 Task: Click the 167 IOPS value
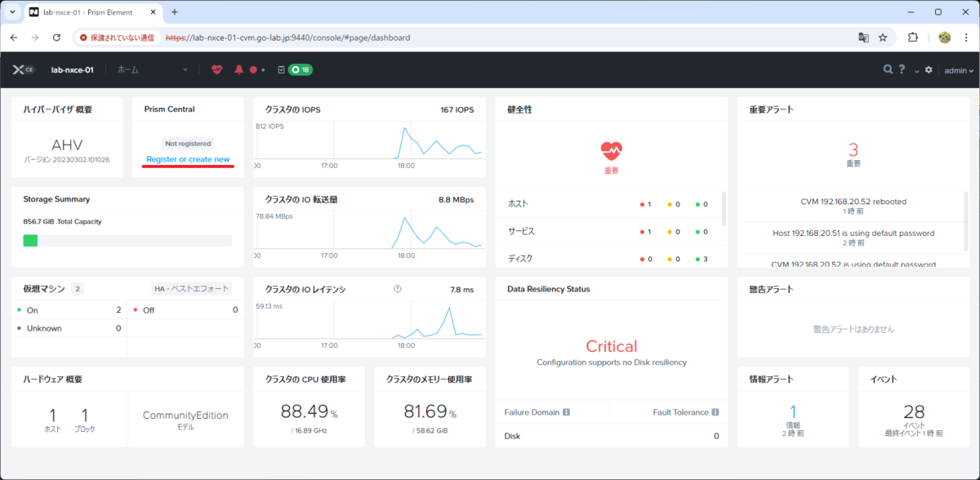tap(457, 109)
